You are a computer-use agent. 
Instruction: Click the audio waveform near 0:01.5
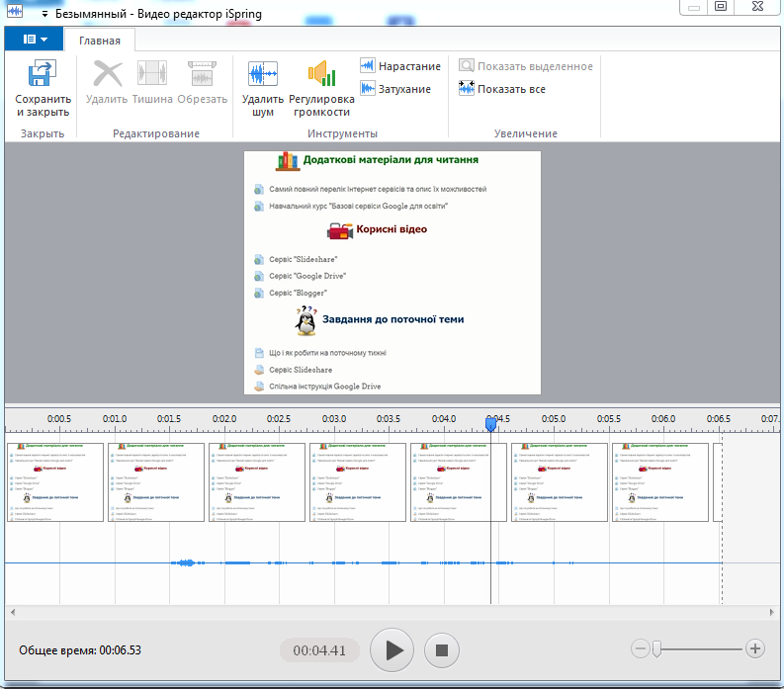click(187, 563)
